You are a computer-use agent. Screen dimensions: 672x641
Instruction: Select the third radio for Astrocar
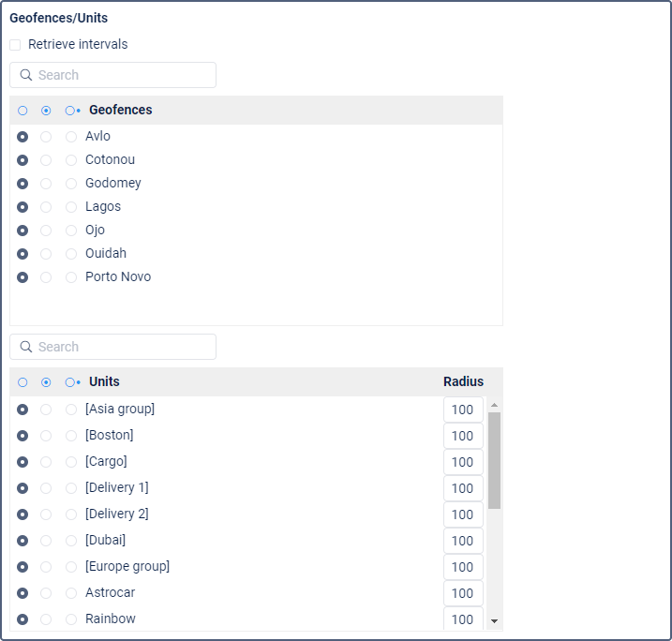point(71,593)
